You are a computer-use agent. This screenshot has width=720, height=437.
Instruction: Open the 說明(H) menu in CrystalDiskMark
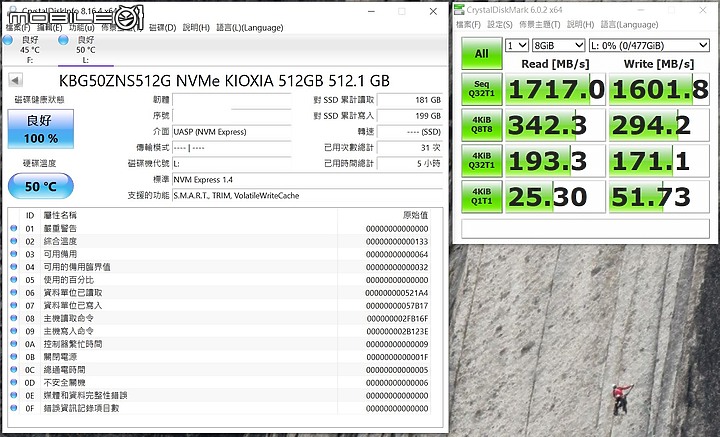[x=580, y=24]
